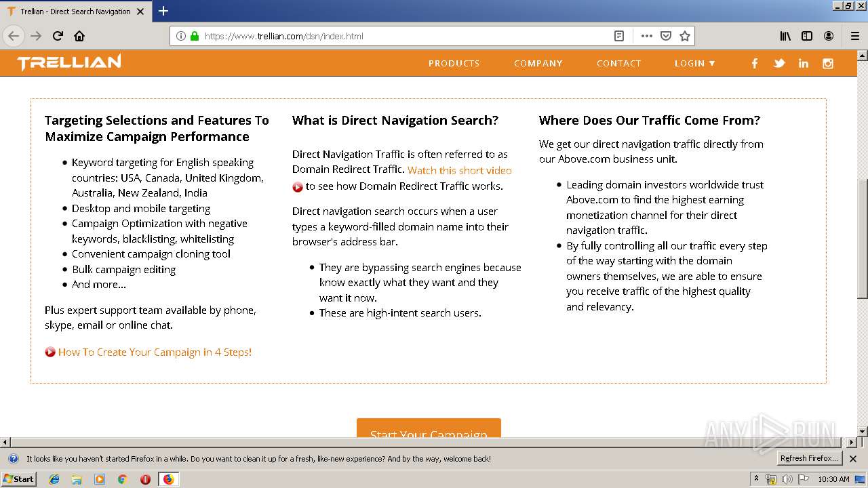This screenshot has height=488, width=868.
Task: Click the info icon in notification bar
Action: coord(13,459)
